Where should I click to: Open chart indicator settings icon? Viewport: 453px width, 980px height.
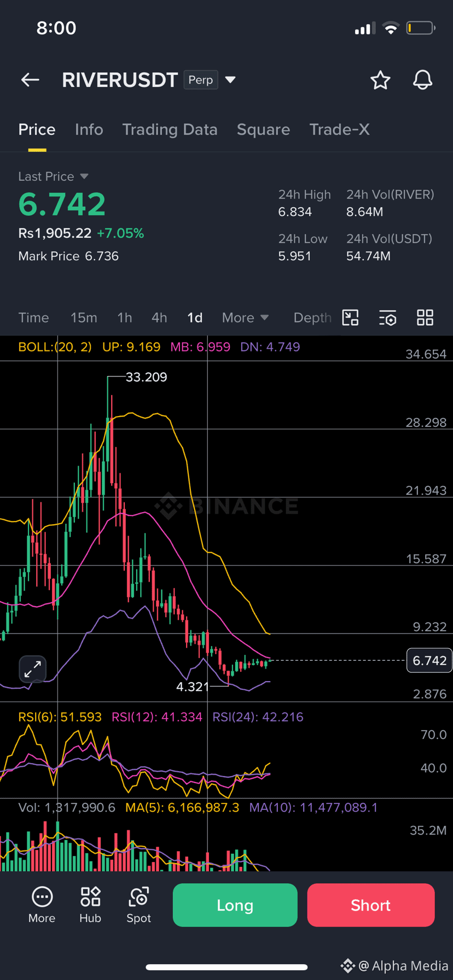coord(388,318)
